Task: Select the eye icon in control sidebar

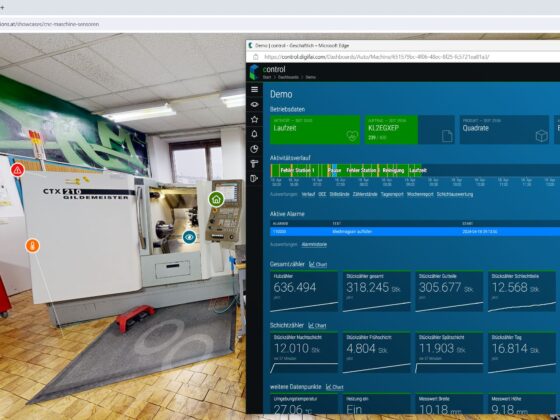Action: coord(254,104)
